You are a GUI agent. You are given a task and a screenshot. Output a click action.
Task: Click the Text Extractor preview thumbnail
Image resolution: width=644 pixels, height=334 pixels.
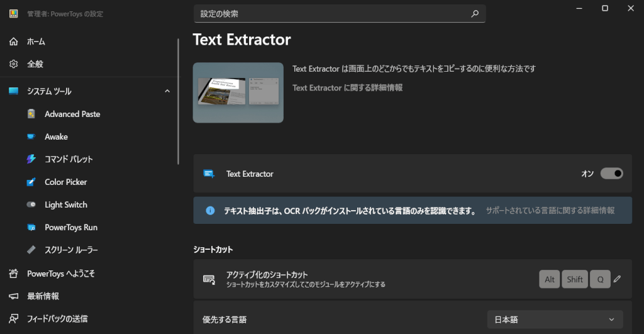coord(238,92)
